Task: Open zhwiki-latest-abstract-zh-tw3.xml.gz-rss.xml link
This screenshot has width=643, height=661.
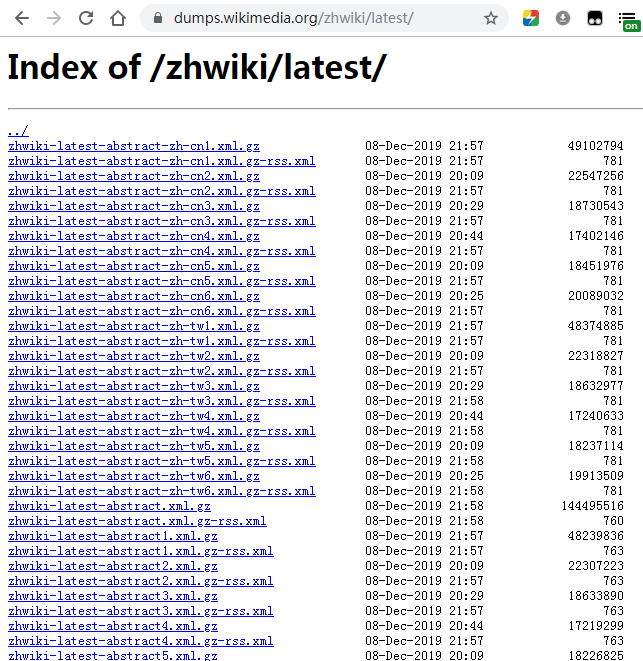Action: 161,401
